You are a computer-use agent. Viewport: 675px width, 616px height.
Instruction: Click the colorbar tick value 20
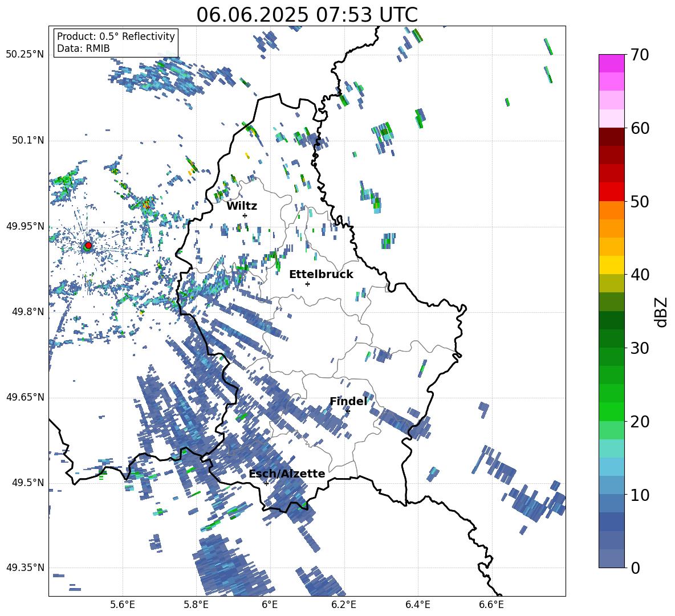pos(640,422)
